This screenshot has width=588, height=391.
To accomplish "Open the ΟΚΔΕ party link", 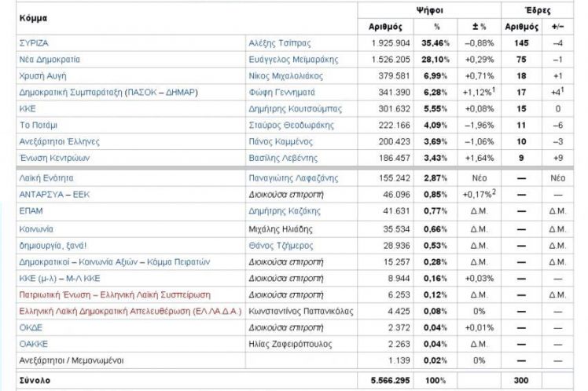I will (30, 327).
